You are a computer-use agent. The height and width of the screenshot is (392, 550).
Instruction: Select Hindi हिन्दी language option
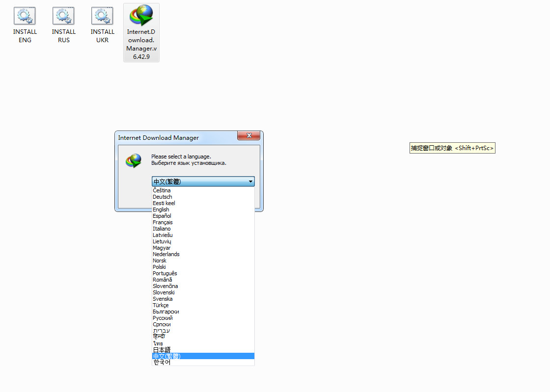click(203, 337)
